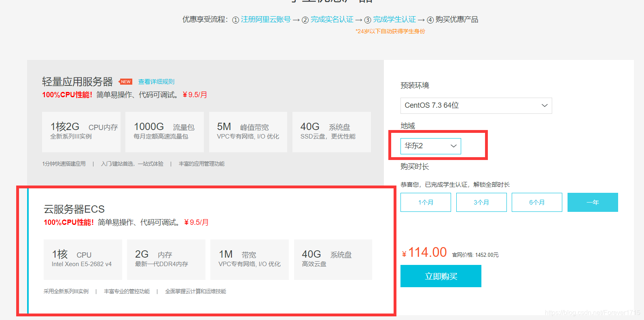This screenshot has width=644, height=320.
Task: Click the 5M 峰值带宽 spec card
Action: [x=248, y=132]
